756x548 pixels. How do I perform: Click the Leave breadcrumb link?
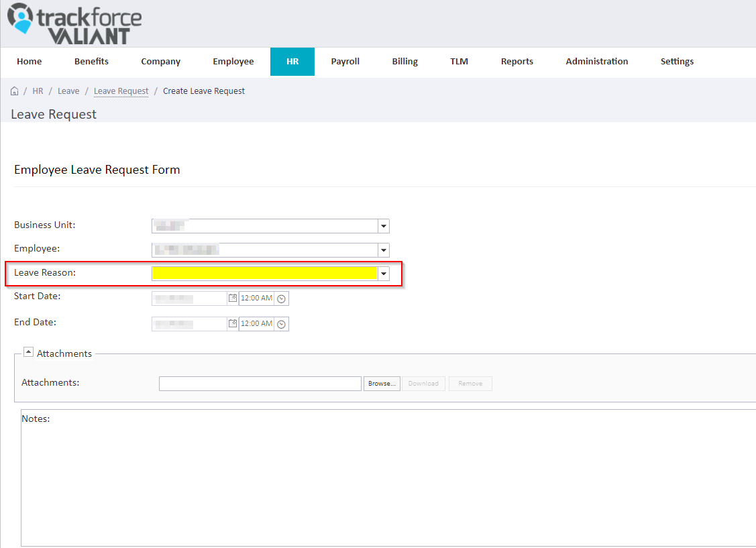point(68,91)
